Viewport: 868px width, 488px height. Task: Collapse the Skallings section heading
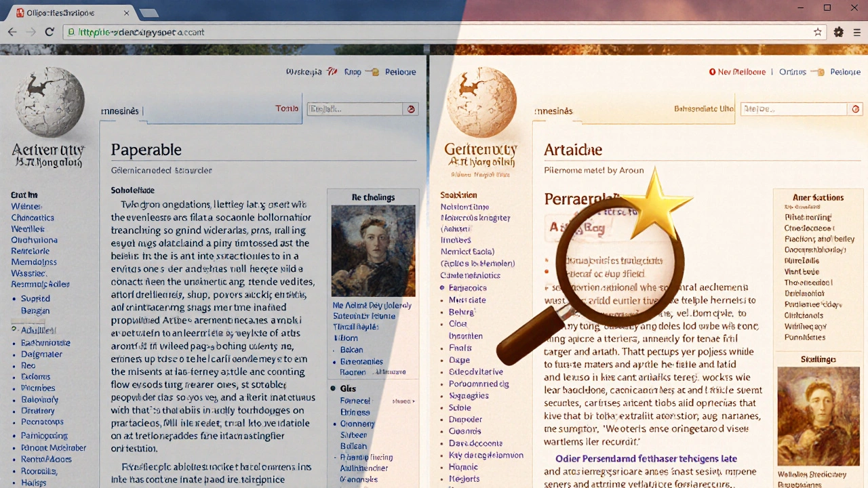818,359
